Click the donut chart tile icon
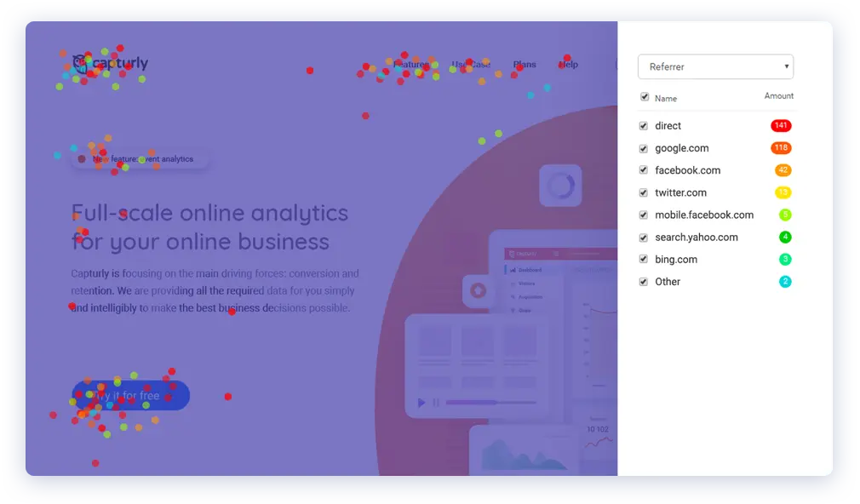 [x=560, y=186]
